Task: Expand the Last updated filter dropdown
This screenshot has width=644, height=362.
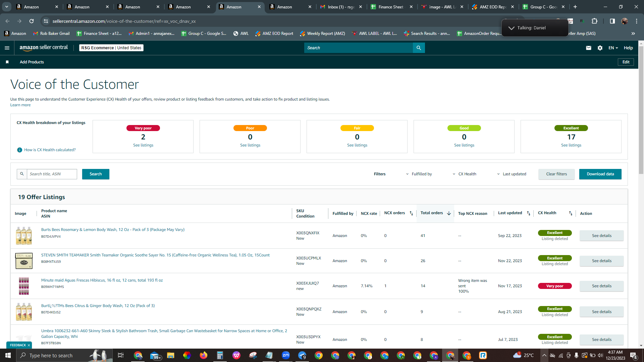Action: (512, 174)
